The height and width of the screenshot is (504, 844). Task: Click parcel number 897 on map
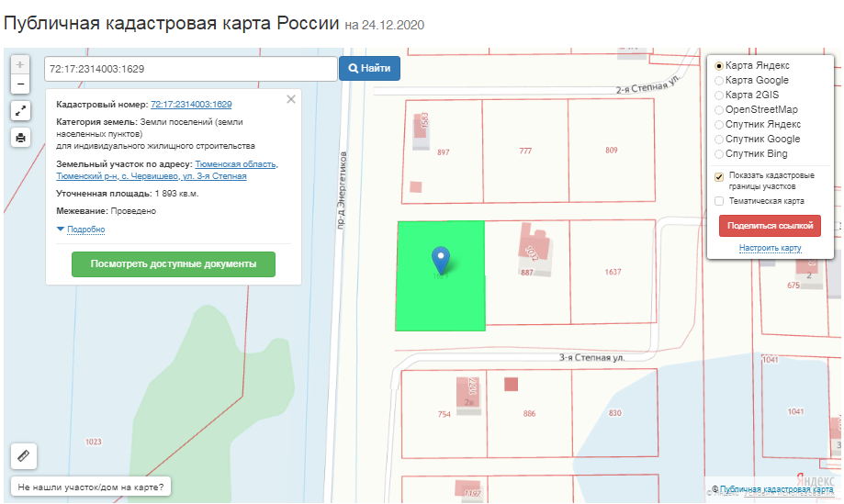[x=443, y=152]
